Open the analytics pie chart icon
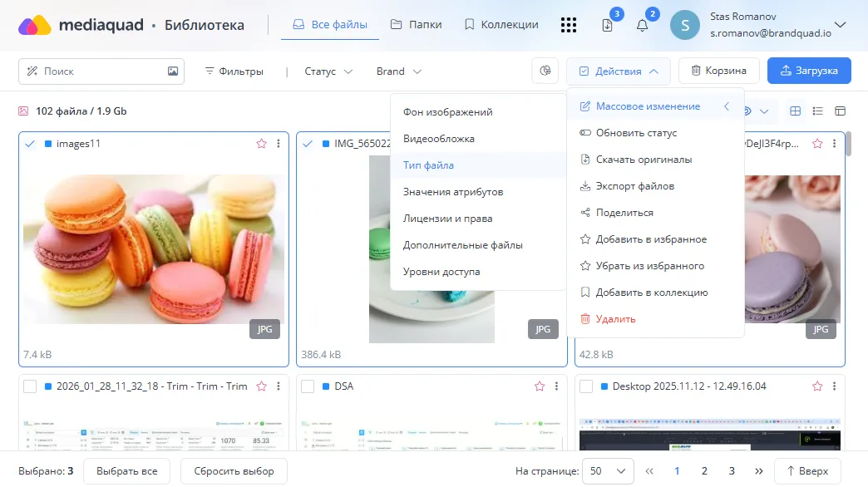868x487 pixels. point(545,71)
